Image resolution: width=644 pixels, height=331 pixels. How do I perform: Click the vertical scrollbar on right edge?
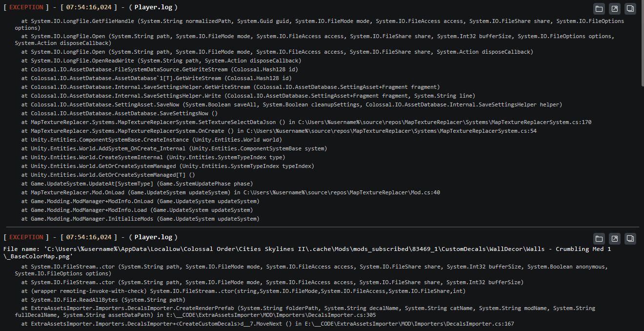pyautogui.click(x=641, y=146)
